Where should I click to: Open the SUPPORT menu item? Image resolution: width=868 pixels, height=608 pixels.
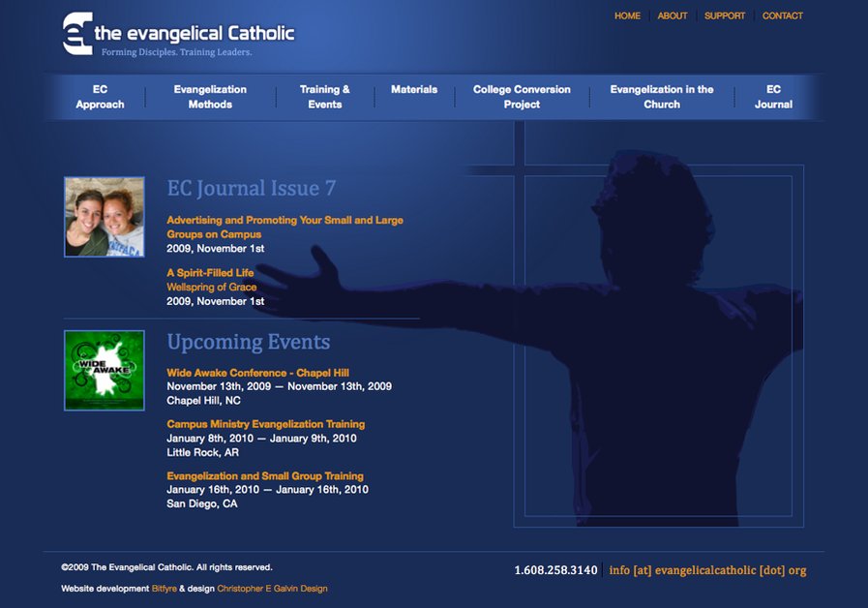click(x=725, y=15)
